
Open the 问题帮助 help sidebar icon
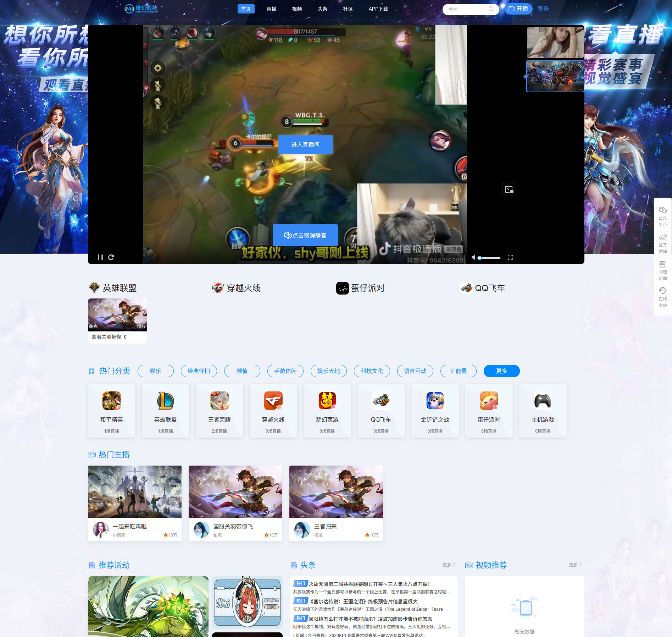(x=663, y=270)
